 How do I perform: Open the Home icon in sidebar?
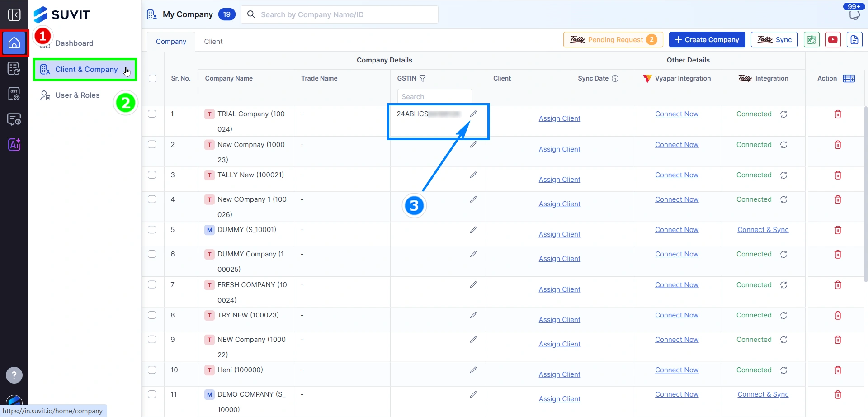(14, 43)
